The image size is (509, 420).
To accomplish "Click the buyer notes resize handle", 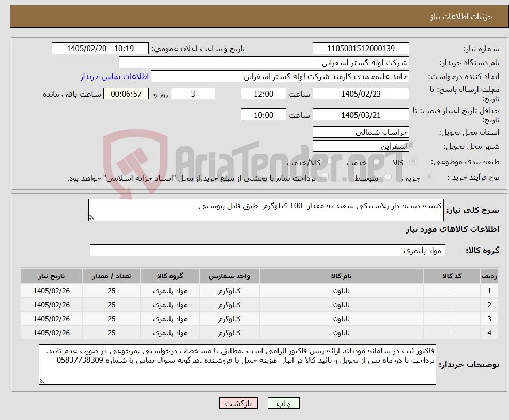I will (x=42, y=381).
